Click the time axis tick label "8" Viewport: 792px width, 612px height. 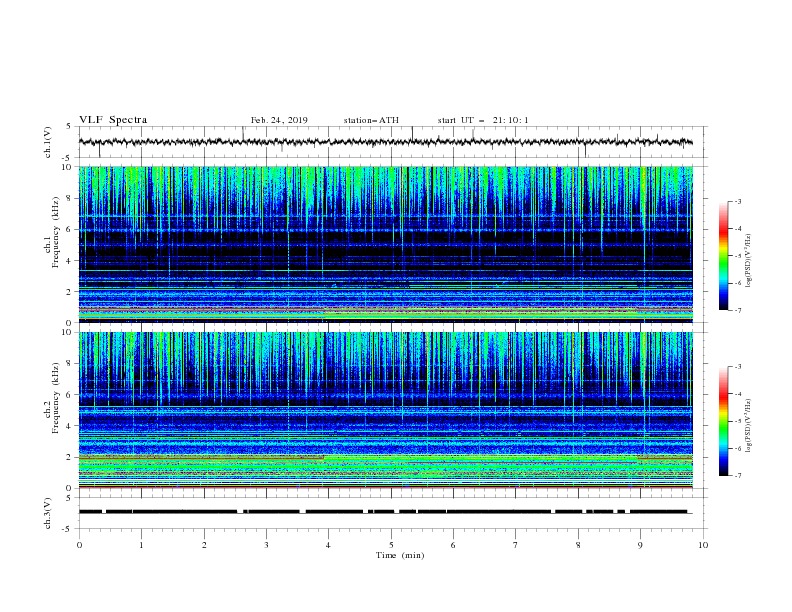coord(578,545)
